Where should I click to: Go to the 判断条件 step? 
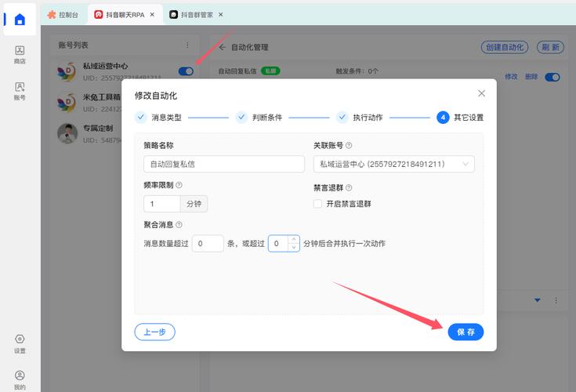click(259, 117)
